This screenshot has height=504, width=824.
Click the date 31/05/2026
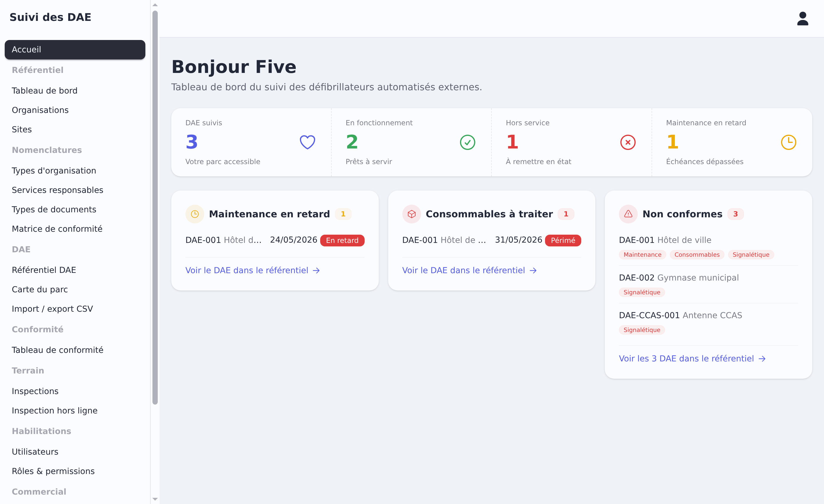click(518, 240)
